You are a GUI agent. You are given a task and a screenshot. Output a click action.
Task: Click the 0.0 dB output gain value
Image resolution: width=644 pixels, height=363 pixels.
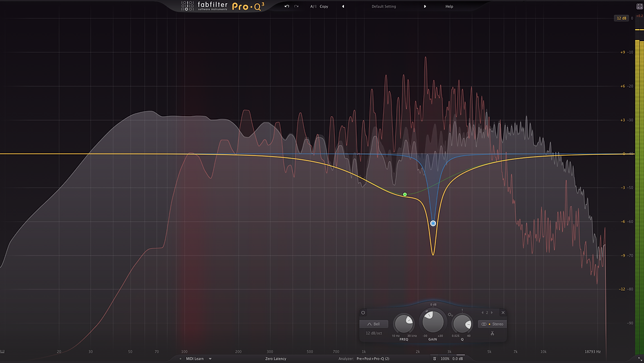click(457, 359)
